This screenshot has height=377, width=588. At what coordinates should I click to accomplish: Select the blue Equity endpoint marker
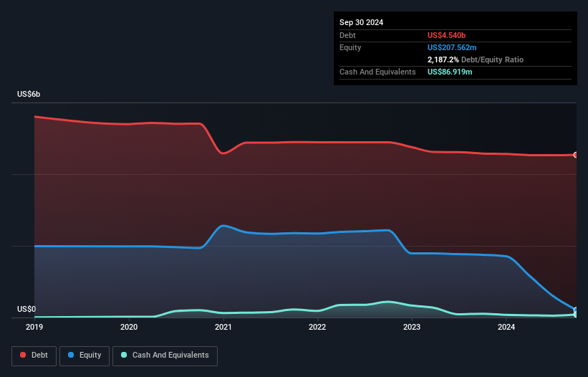pyautogui.click(x=576, y=310)
